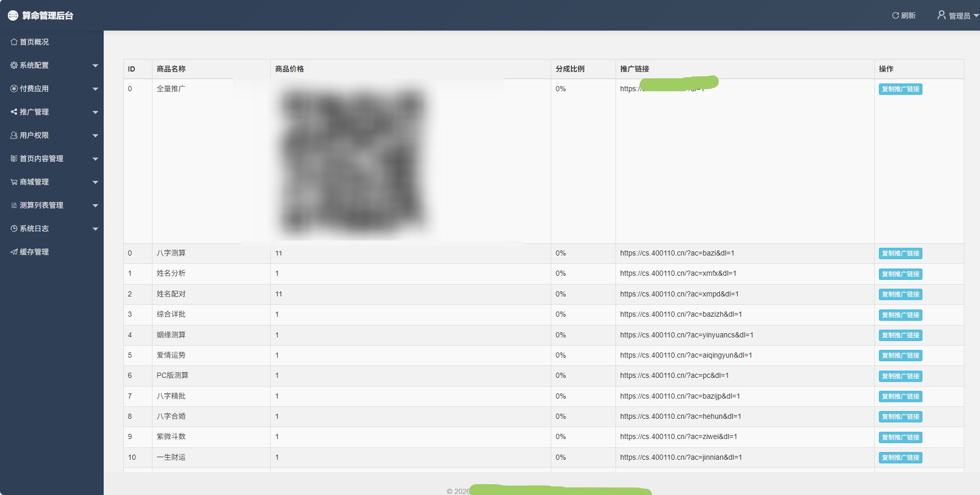
Task: Click the cart icon for 商城管理
Action: point(14,182)
